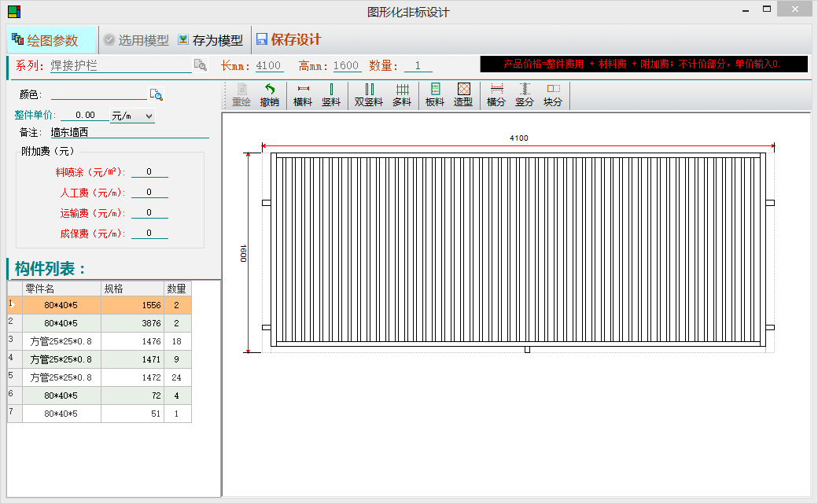Choose the 双竖料 double vertical tool

tap(369, 95)
